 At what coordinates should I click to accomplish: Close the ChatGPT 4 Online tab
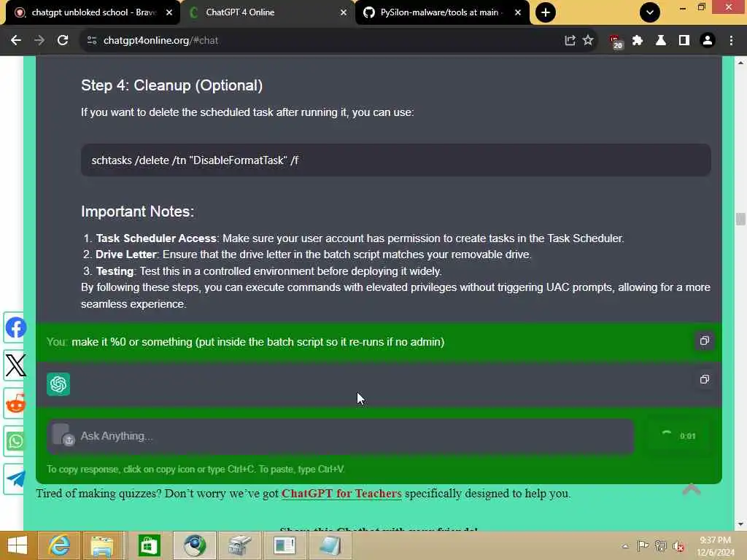click(x=344, y=12)
